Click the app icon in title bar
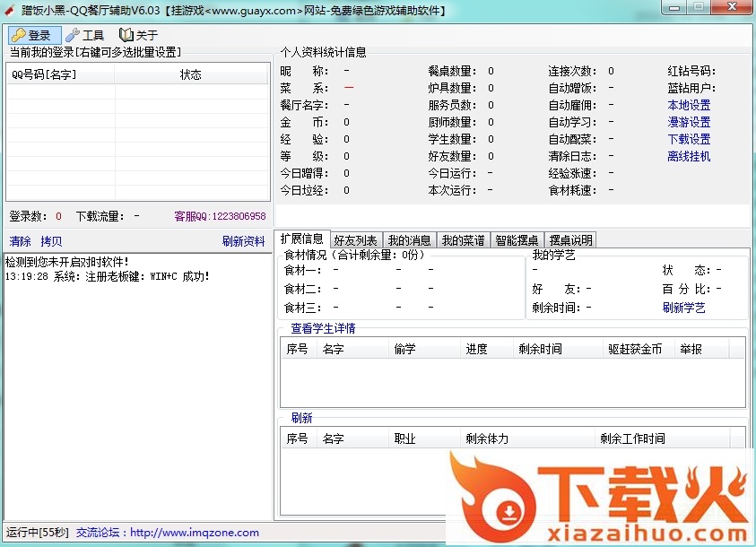 click(9, 10)
